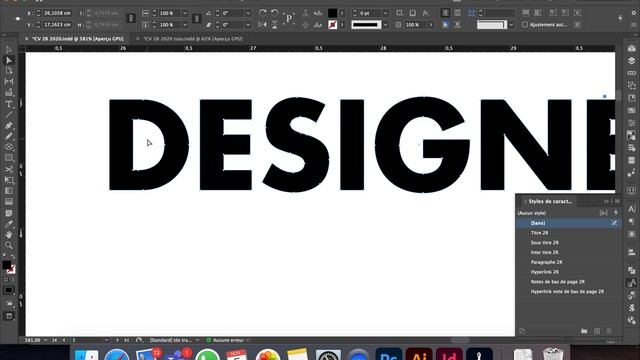Image resolution: width=640 pixels, height=360 pixels.
Task: Open effects via the fx icon
Action: pyautogui.click(x=426, y=13)
